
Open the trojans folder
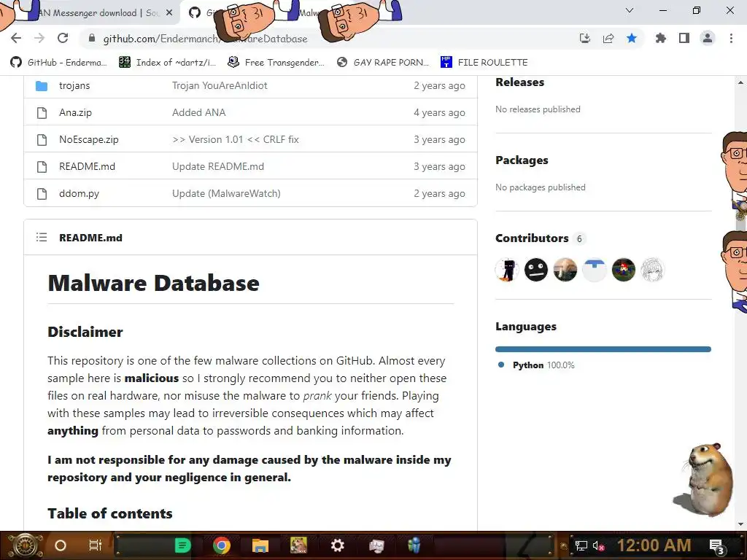click(x=74, y=86)
